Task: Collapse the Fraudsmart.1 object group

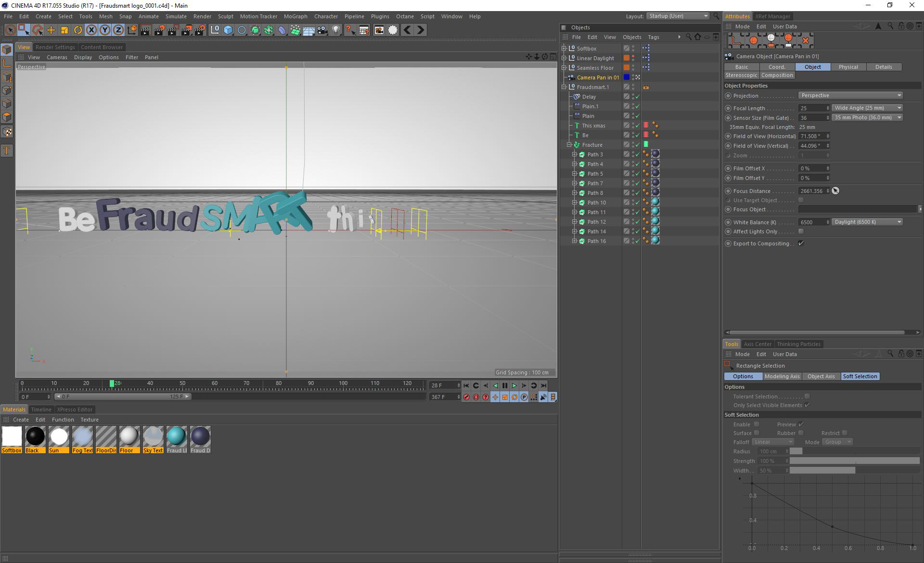Action: click(x=564, y=87)
